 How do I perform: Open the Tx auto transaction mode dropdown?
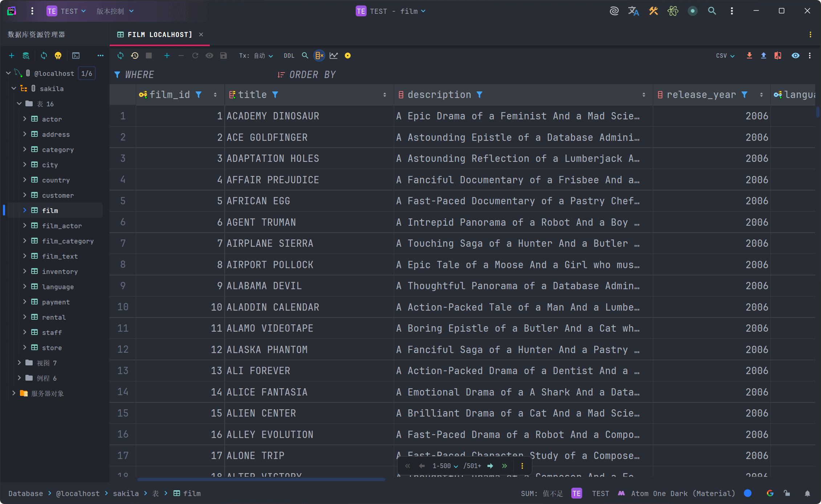[x=256, y=56]
